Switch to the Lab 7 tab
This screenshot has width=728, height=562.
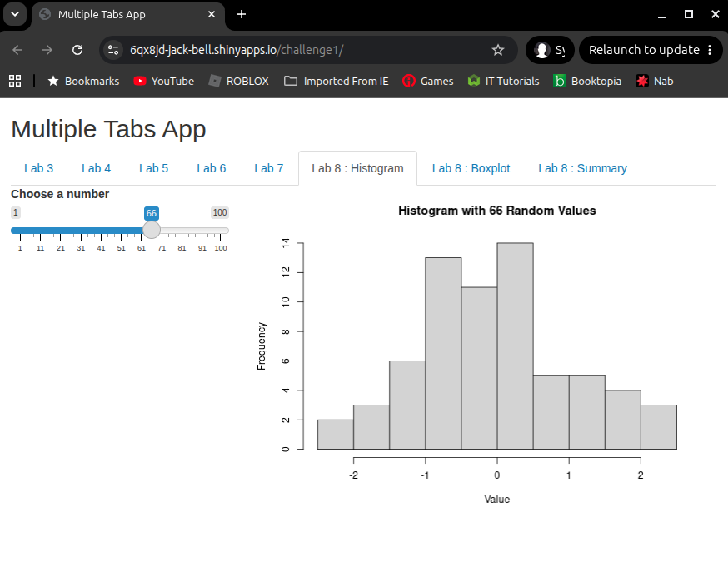269,168
